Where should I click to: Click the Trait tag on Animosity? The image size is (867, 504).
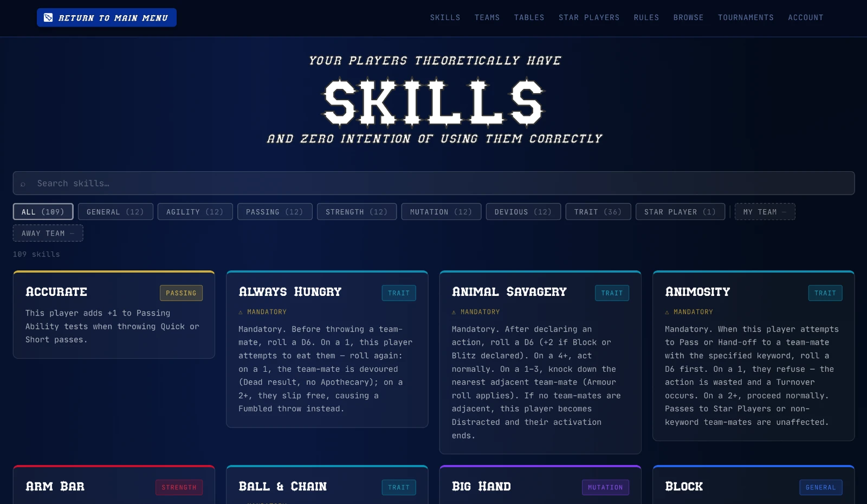click(x=825, y=293)
